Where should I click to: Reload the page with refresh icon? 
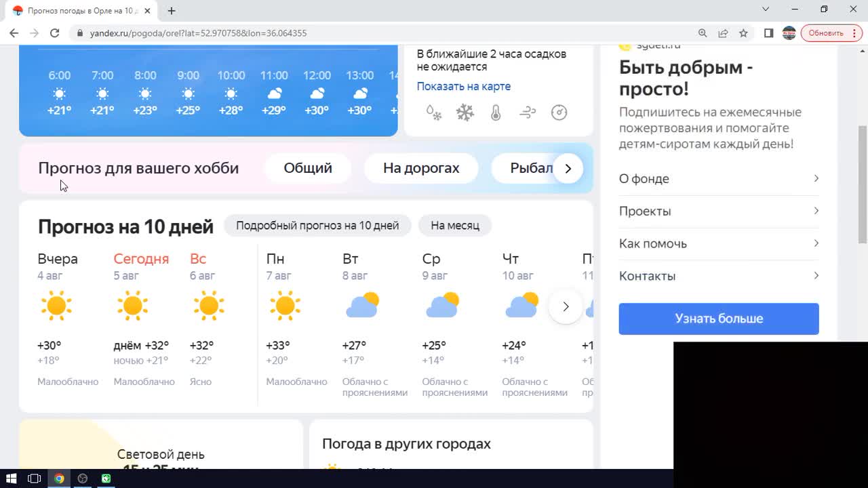click(55, 33)
